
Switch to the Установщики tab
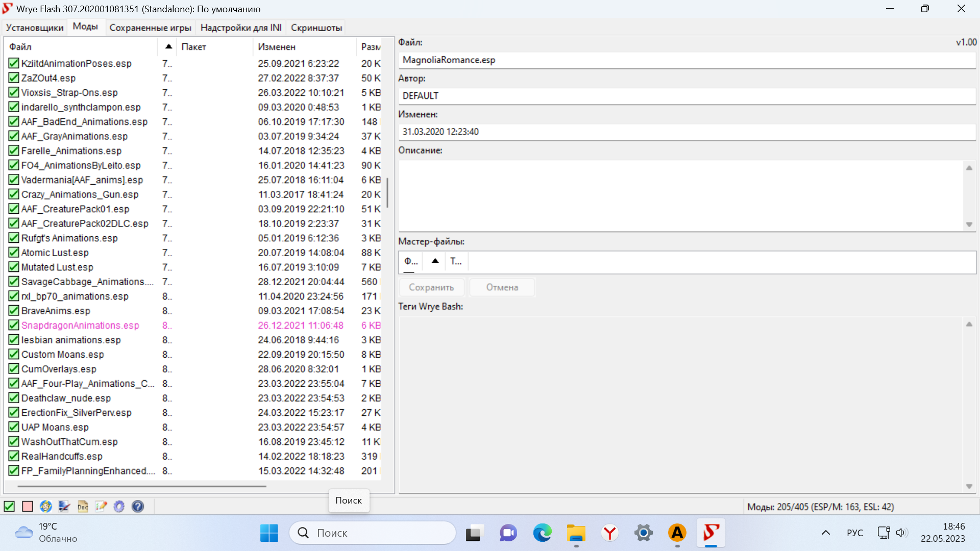[35, 28]
